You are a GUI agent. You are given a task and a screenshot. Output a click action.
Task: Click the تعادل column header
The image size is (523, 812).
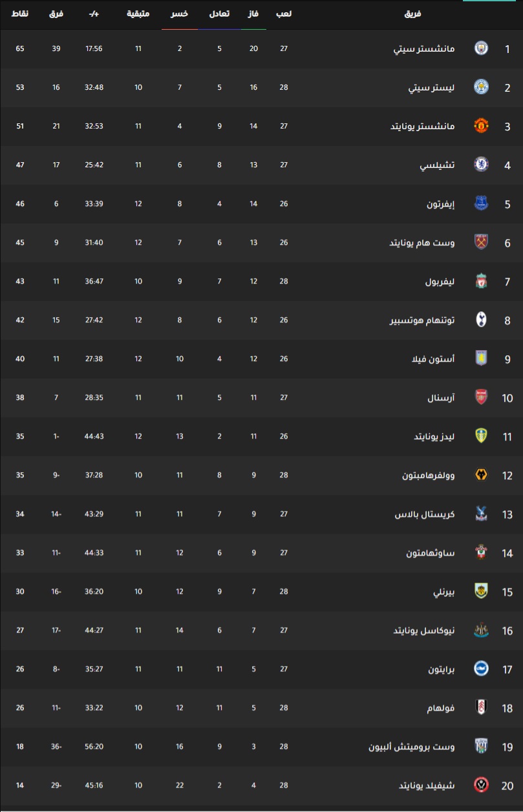tap(219, 14)
